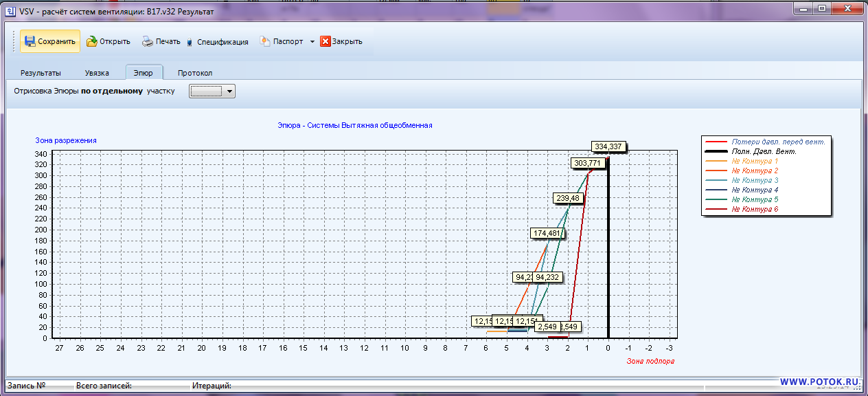Select the Полн. Давл. Вент. legend entry
868x396 pixels.
(764, 151)
